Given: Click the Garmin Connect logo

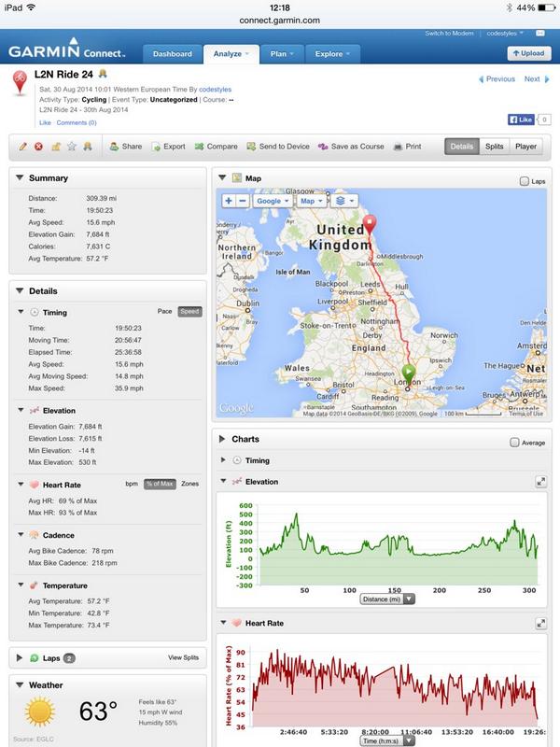Looking at the screenshot, I should [x=66, y=49].
